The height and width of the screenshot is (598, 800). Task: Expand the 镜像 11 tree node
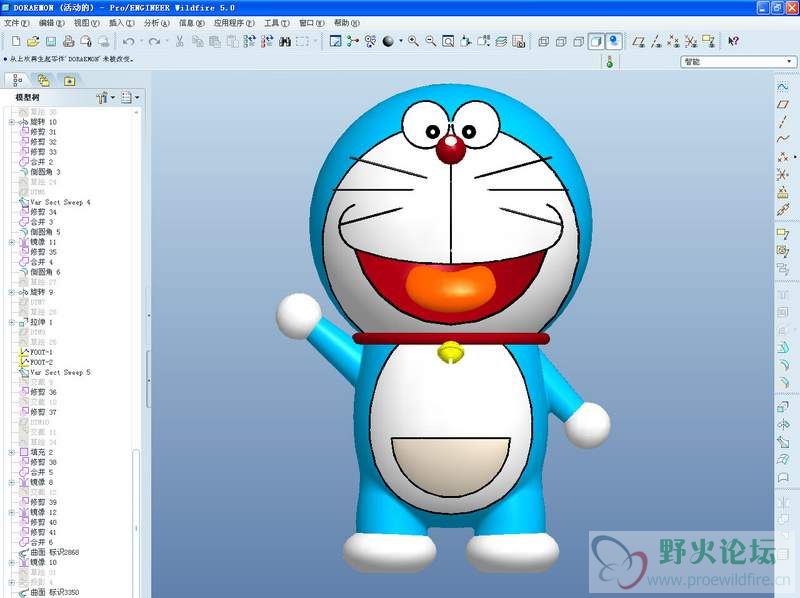click(11, 242)
